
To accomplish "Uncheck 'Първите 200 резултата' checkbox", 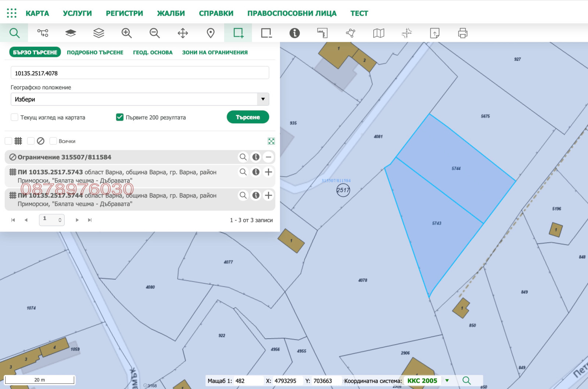I will tap(120, 117).
